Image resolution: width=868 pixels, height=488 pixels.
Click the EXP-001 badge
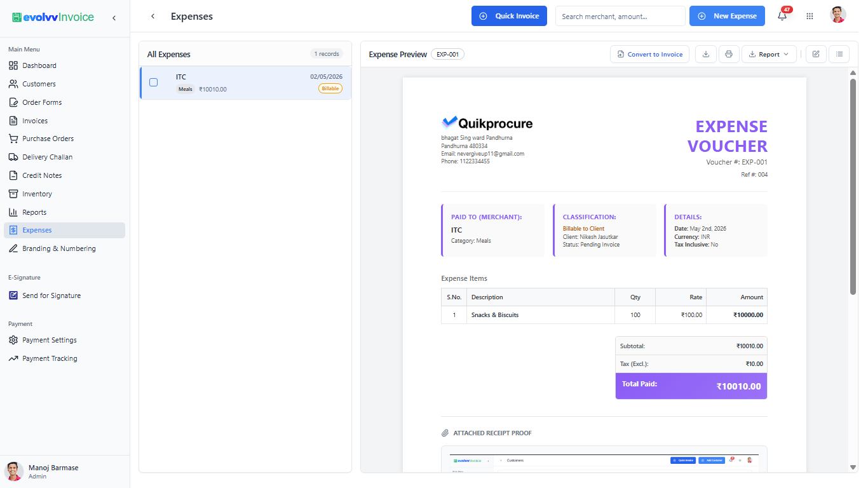[447, 54]
